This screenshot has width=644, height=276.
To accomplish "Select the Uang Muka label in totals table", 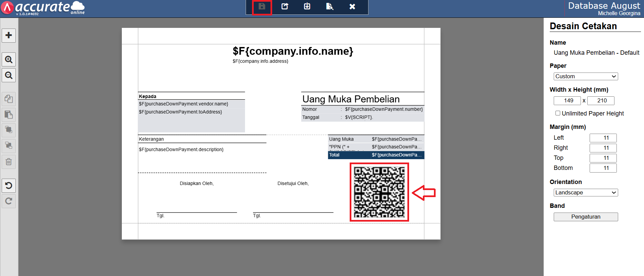I will click(x=341, y=139).
